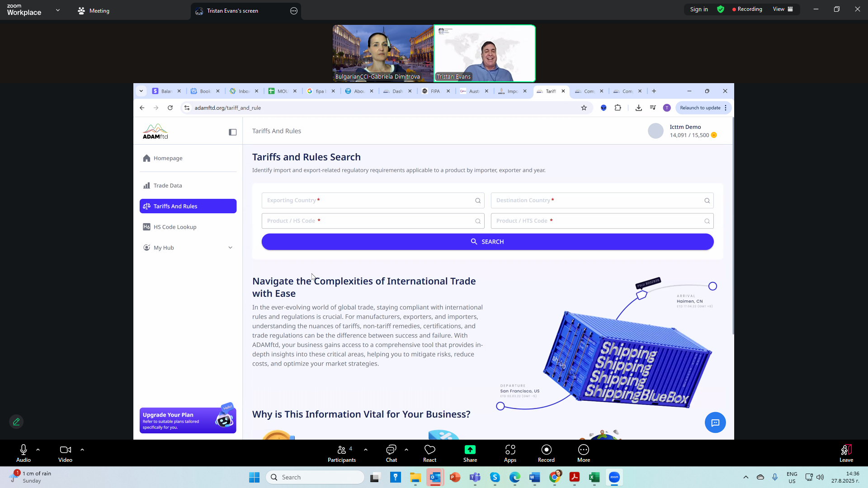Image resolution: width=868 pixels, height=488 pixels.
Task: Select Tristan Evans's video thumbnail
Action: pos(485,53)
